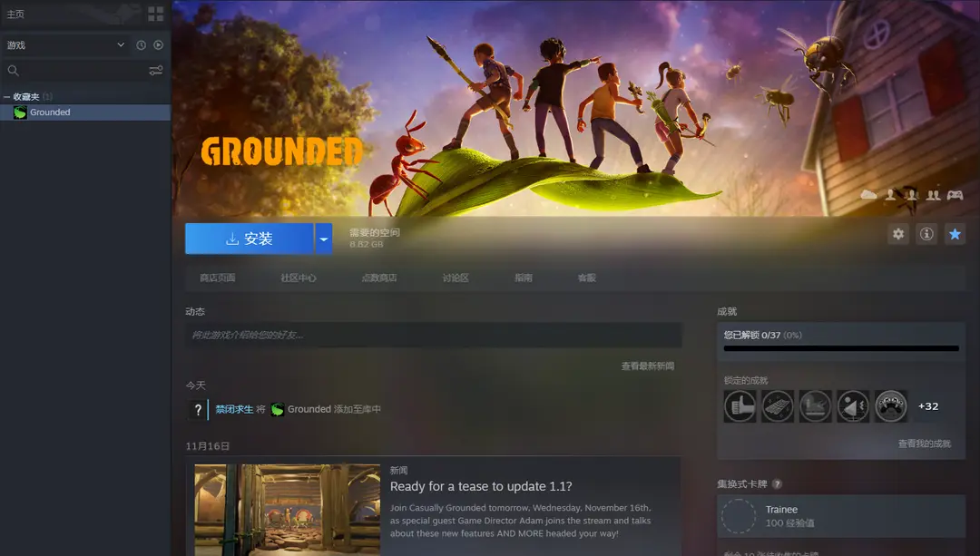Viewport: 980px width, 556px height.
Task: Click the multiplayer people icon on banner
Action: 933,196
